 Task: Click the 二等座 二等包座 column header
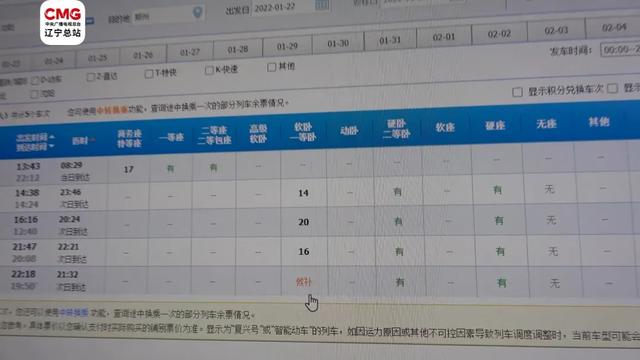(x=214, y=135)
